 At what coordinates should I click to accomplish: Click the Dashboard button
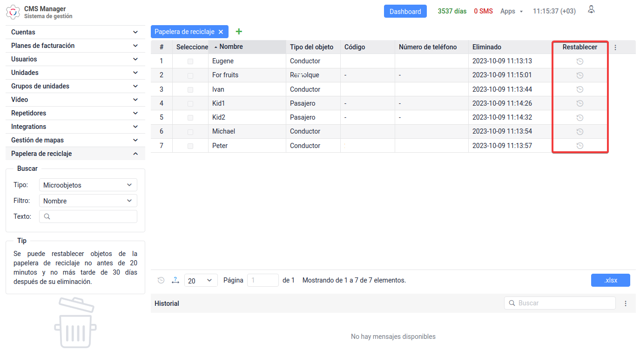coord(405,12)
